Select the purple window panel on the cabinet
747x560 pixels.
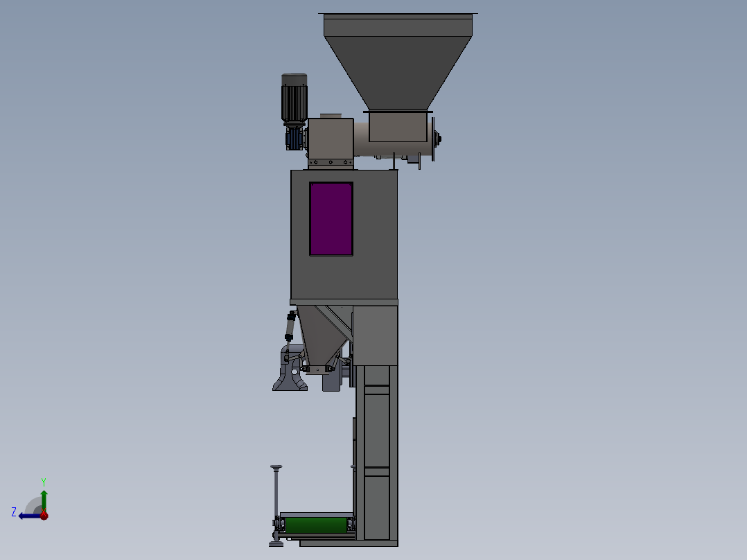click(331, 219)
